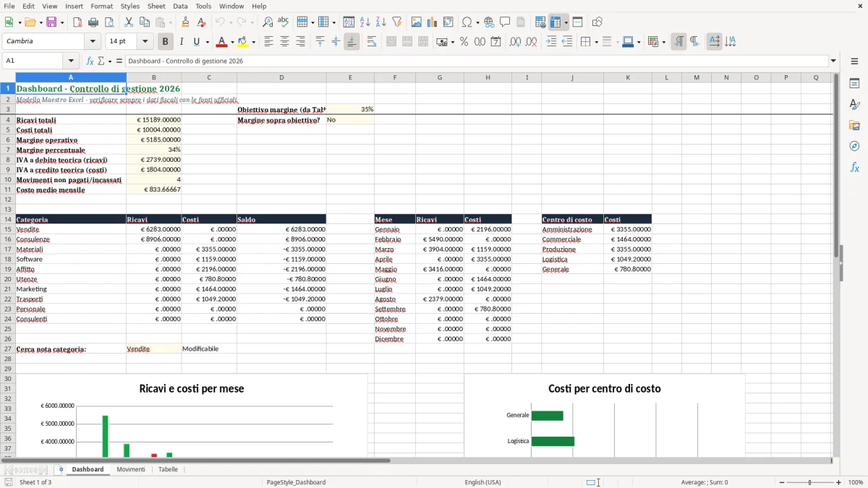Open Function Wizard fx icon
Viewport: 868px width, 488px height.
click(x=90, y=61)
